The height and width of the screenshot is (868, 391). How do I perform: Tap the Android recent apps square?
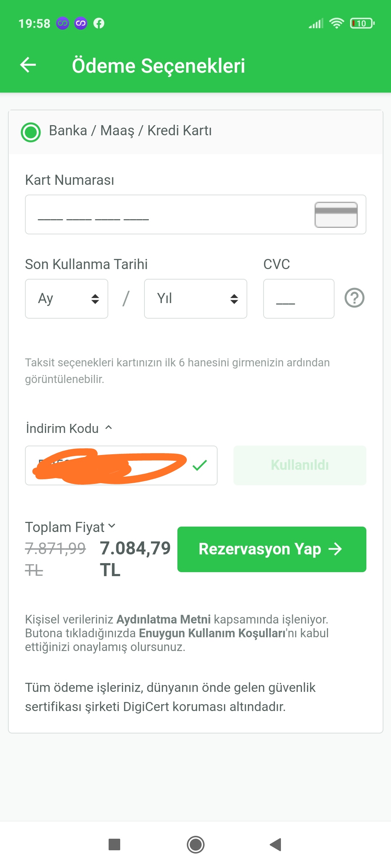coord(114,845)
